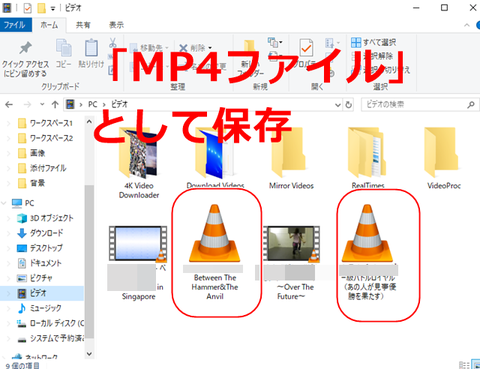The width and height of the screenshot is (480, 369).
Task: Select the 4K Video Downloader folder
Action: click(x=139, y=163)
